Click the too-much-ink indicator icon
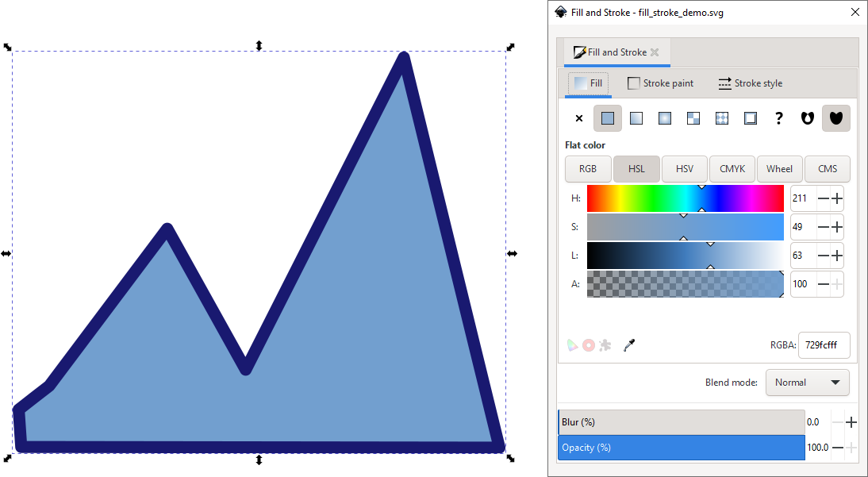The image size is (868, 477). (x=605, y=345)
